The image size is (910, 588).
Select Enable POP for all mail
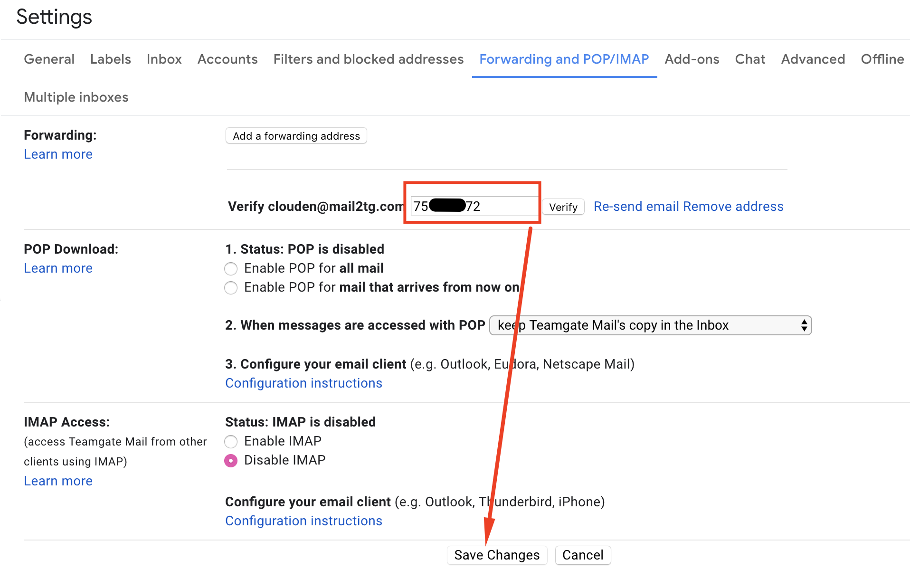(231, 269)
